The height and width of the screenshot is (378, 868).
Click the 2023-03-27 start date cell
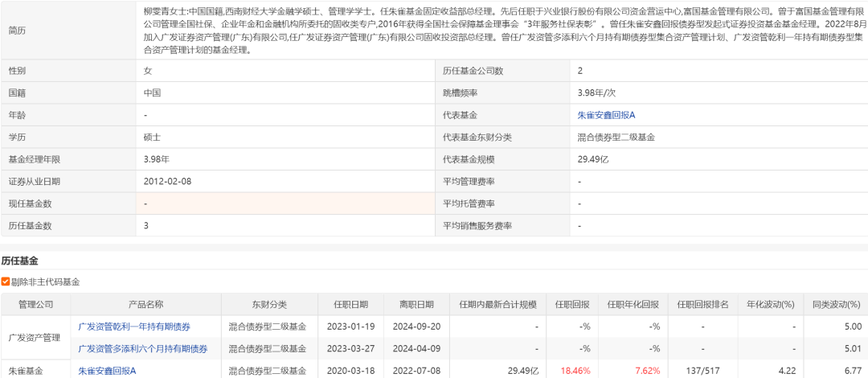[350, 348]
